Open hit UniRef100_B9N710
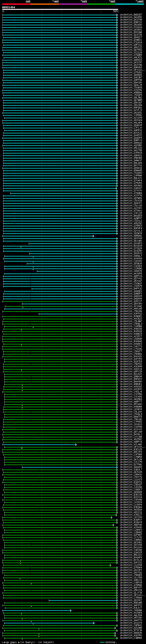The width and height of the screenshot is (146, 644). click(x=131, y=22)
